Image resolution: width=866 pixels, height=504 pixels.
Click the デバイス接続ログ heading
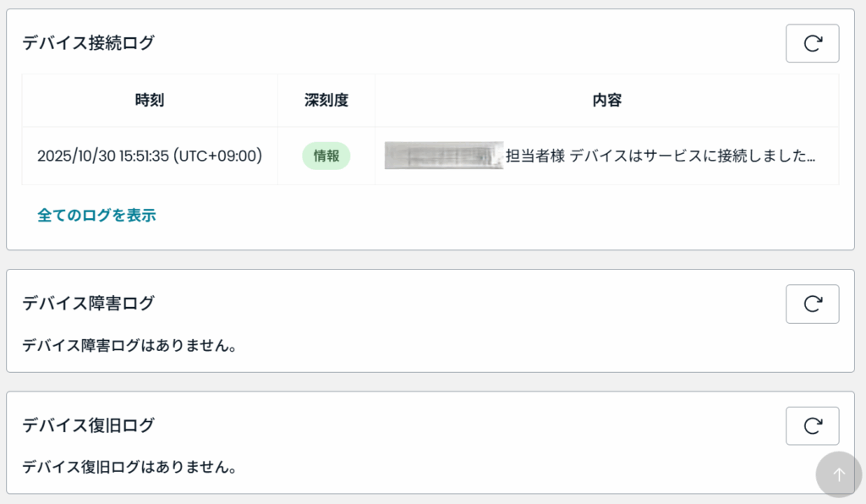point(89,42)
